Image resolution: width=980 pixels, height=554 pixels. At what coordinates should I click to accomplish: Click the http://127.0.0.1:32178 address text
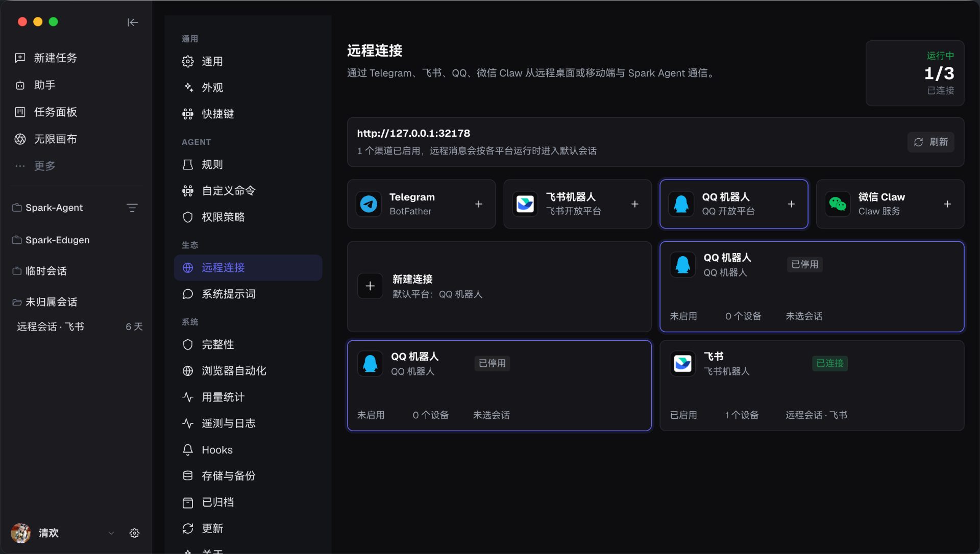[413, 133]
